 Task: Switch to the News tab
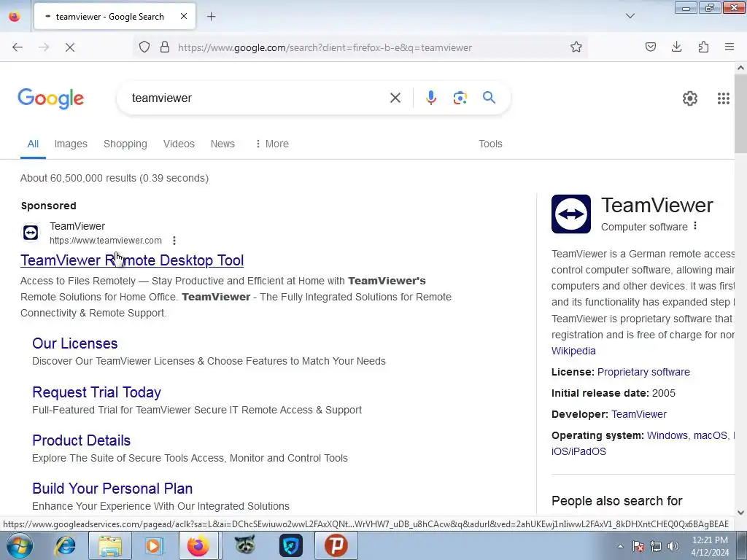(222, 144)
